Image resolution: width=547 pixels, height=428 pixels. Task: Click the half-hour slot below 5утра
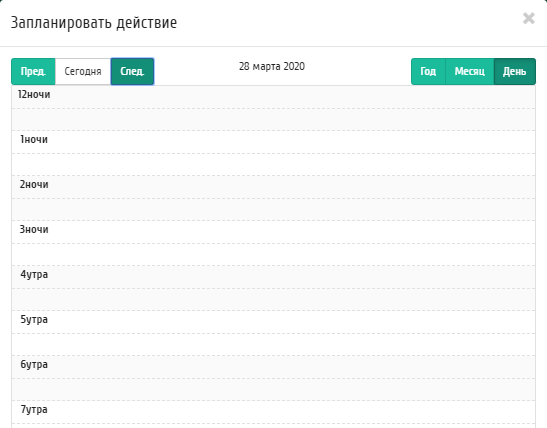(274, 345)
